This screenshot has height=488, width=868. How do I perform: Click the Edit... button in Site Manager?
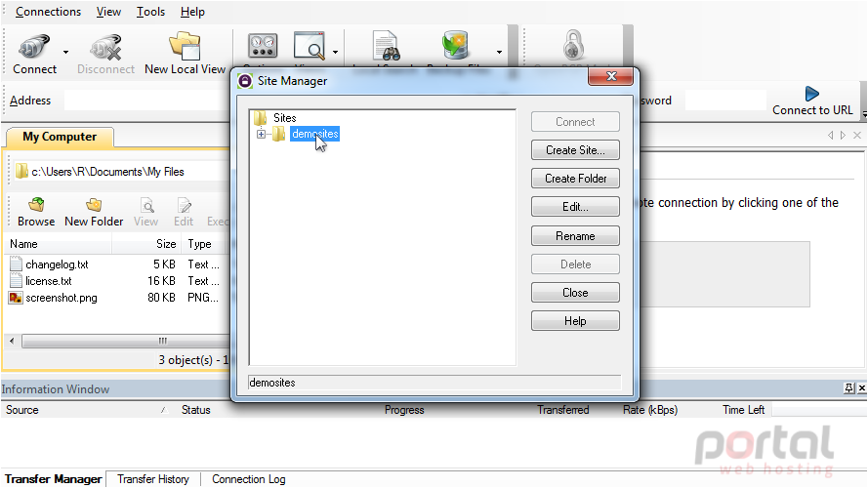(x=575, y=207)
